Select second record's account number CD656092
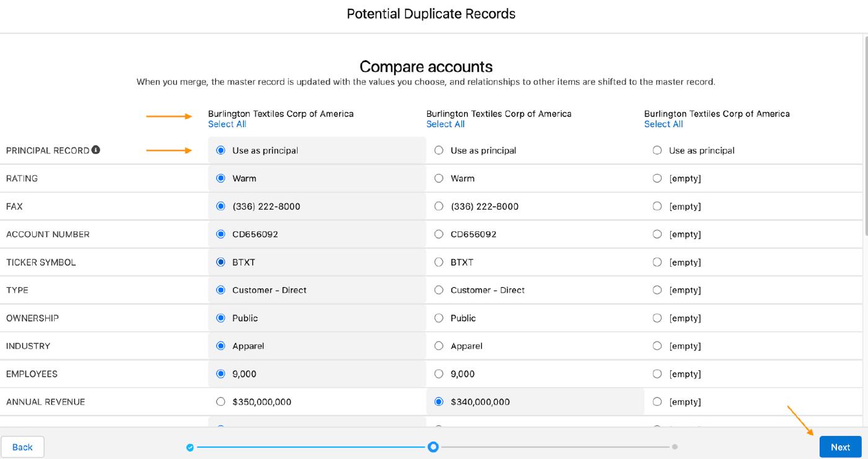The height and width of the screenshot is (459, 868). pyautogui.click(x=439, y=234)
